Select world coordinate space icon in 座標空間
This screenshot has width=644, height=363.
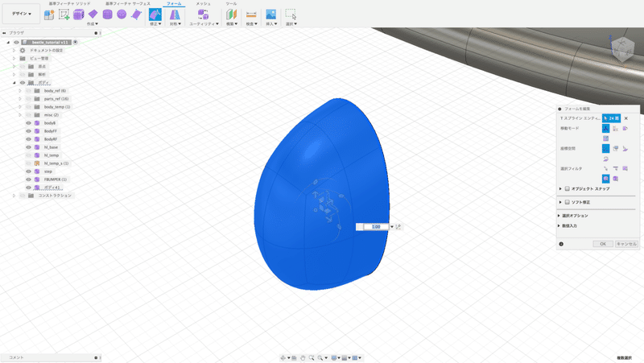click(605, 148)
